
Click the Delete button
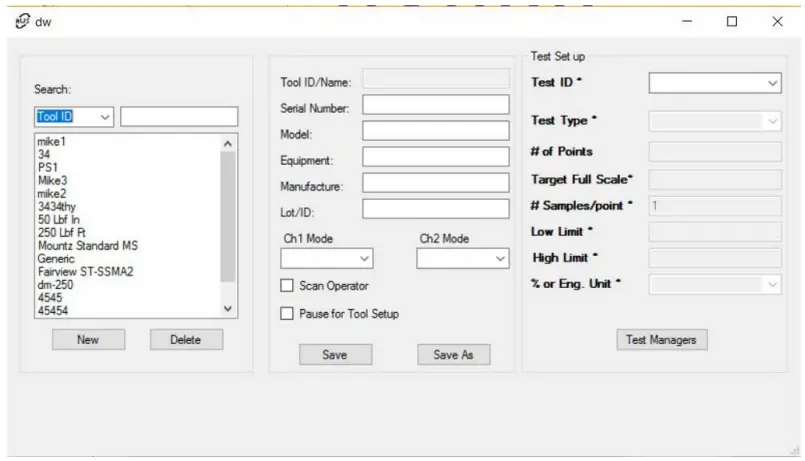186,340
